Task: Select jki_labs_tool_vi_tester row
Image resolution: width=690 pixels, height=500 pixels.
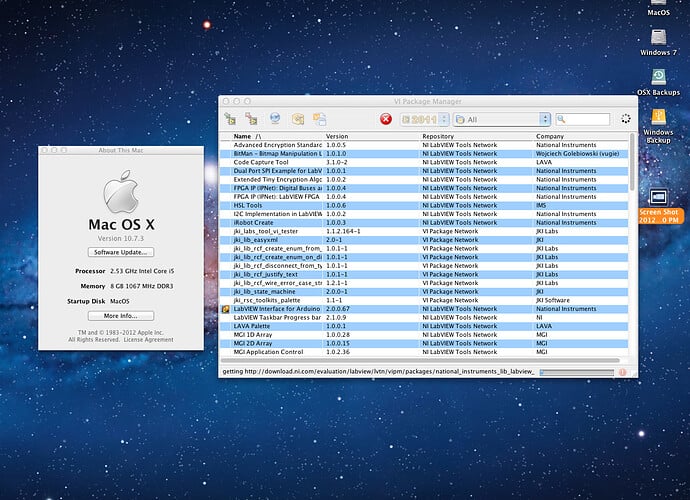Action: pyautogui.click(x=424, y=231)
